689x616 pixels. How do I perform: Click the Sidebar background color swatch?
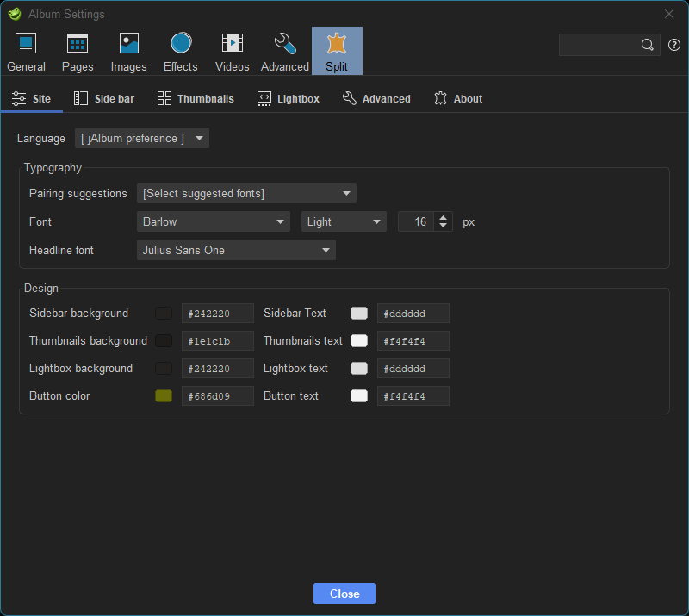[164, 313]
